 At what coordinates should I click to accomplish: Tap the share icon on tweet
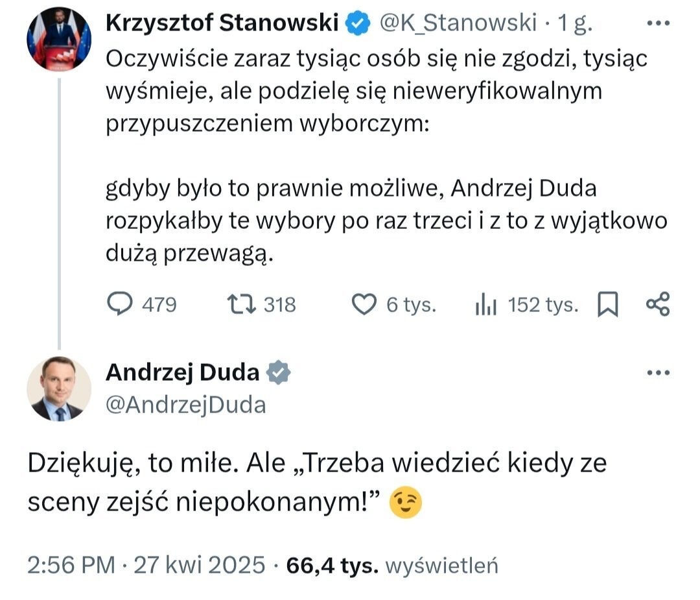pos(658,304)
